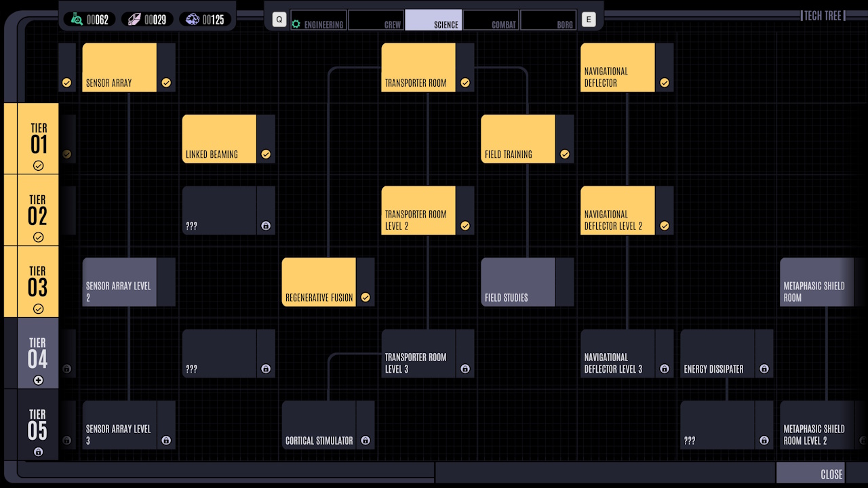The width and height of the screenshot is (868, 488).
Task: Click the info icon on Energy Dissipater
Action: click(x=764, y=369)
